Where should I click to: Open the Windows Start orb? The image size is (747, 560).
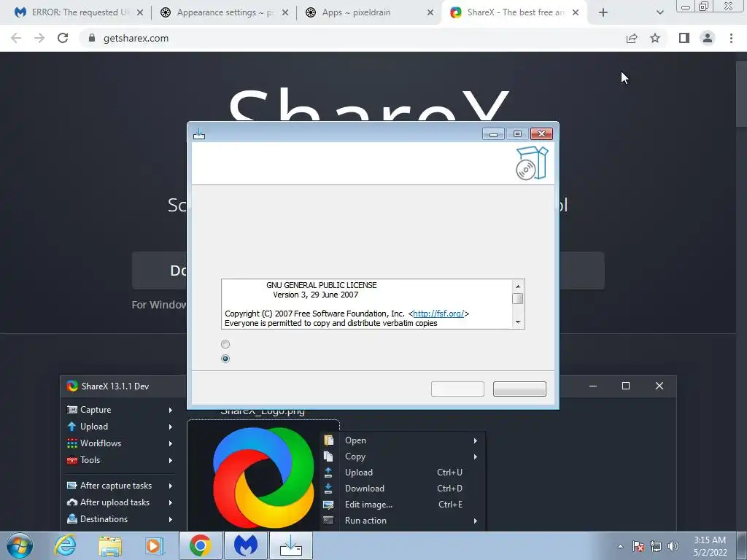click(20, 545)
